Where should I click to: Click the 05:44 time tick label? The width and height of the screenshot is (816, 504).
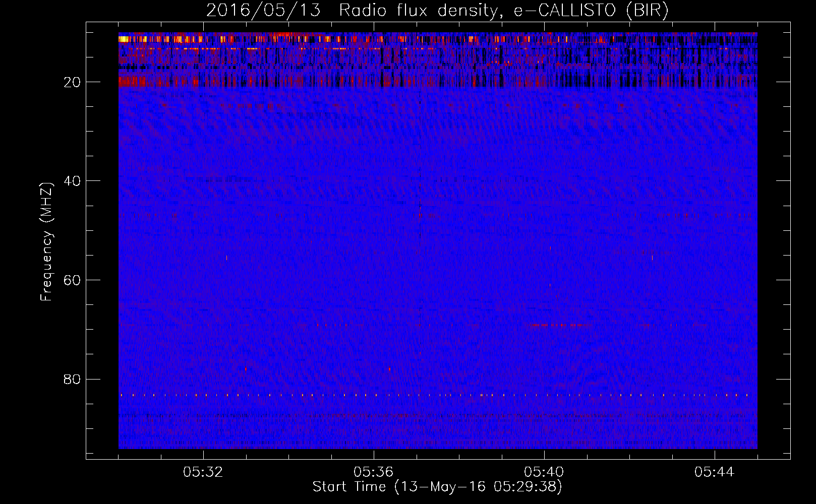click(x=715, y=472)
